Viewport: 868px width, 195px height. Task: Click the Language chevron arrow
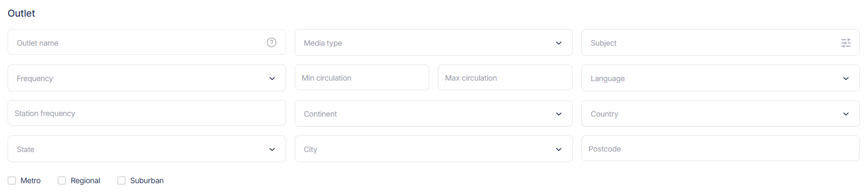click(846, 78)
